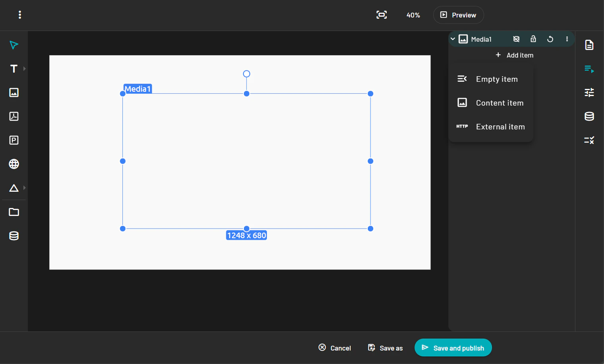Click the bottom-right resize handle of Media1
Image resolution: width=604 pixels, height=364 pixels.
pos(371,229)
